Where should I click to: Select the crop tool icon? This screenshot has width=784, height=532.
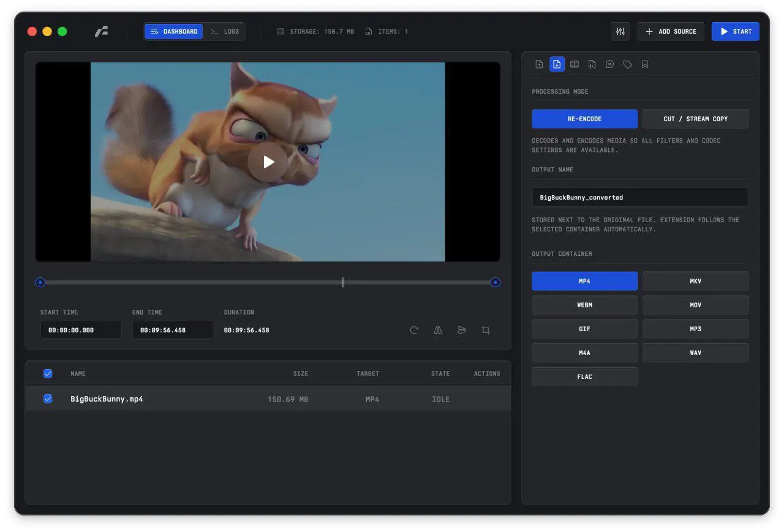pyautogui.click(x=486, y=330)
